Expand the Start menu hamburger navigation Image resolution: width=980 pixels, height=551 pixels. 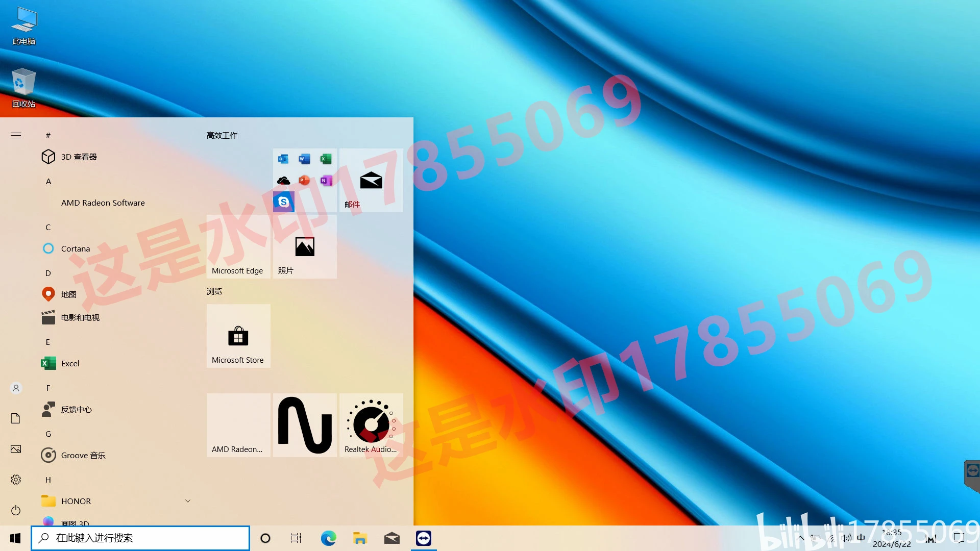pos(16,135)
